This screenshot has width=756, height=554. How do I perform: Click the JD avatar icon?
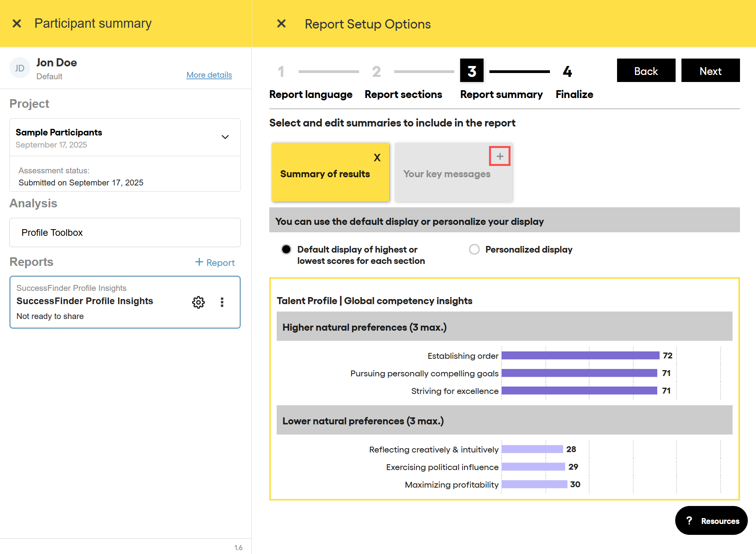20,68
